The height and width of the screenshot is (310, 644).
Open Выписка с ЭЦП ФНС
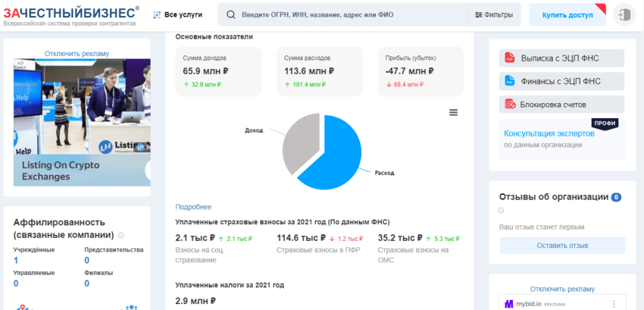click(561, 58)
